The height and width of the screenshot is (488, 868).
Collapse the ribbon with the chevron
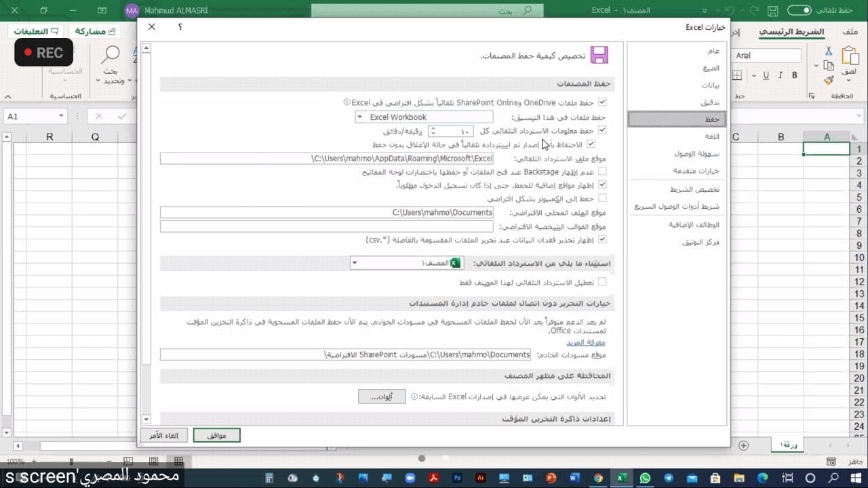coord(9,96)
